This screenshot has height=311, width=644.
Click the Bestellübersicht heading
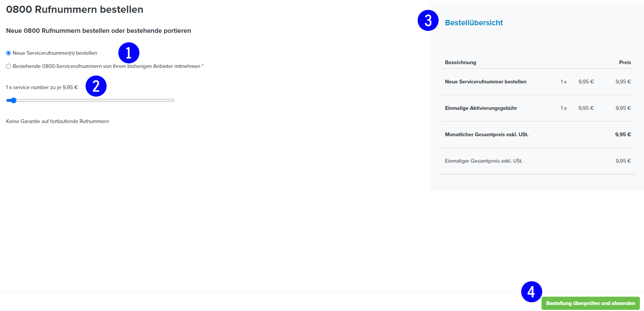pyautogui.click(x=474, y=23)
